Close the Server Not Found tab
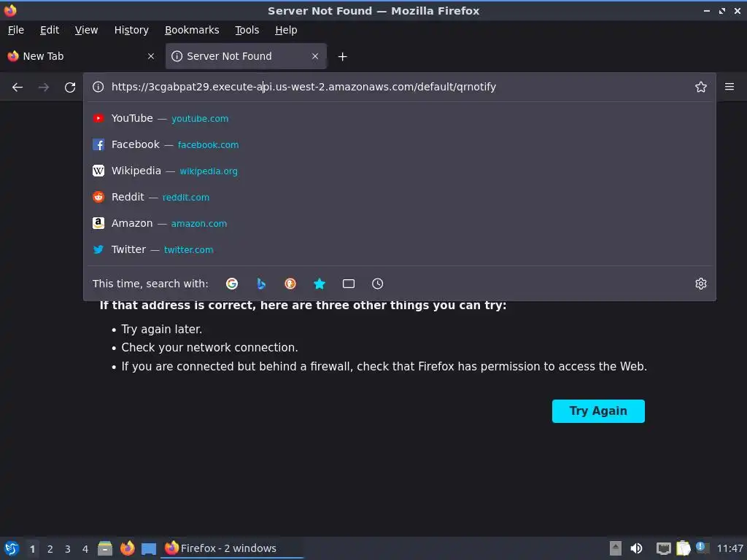Screen dimensions: 747x560 pos(315,56)
